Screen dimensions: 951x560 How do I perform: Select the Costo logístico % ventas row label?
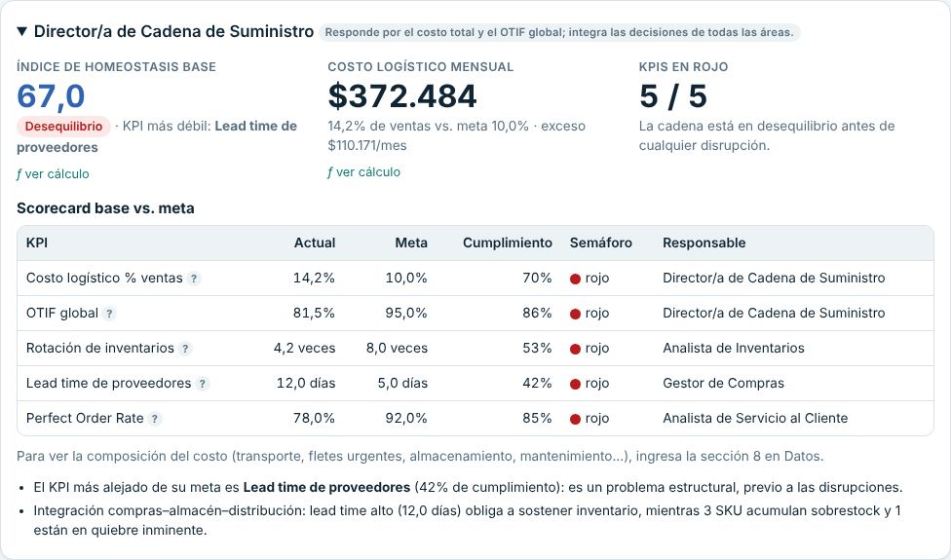click(104, 279)
